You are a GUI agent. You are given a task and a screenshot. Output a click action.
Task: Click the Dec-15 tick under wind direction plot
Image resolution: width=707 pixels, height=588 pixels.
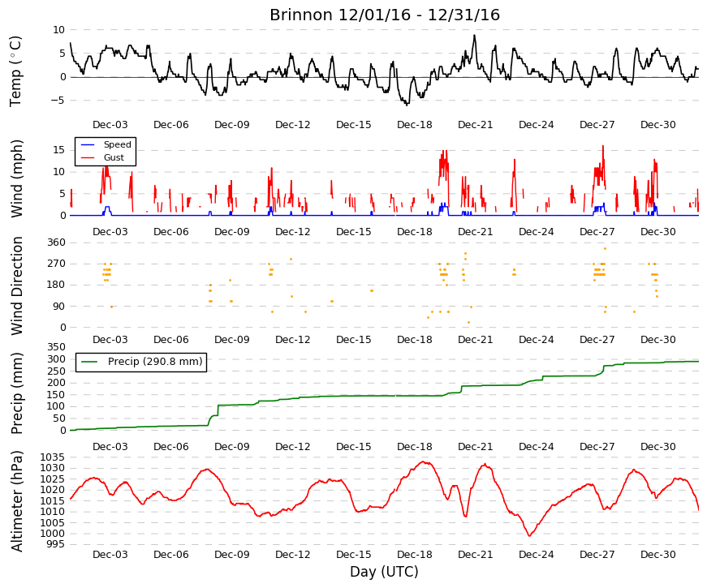(354, 340)
